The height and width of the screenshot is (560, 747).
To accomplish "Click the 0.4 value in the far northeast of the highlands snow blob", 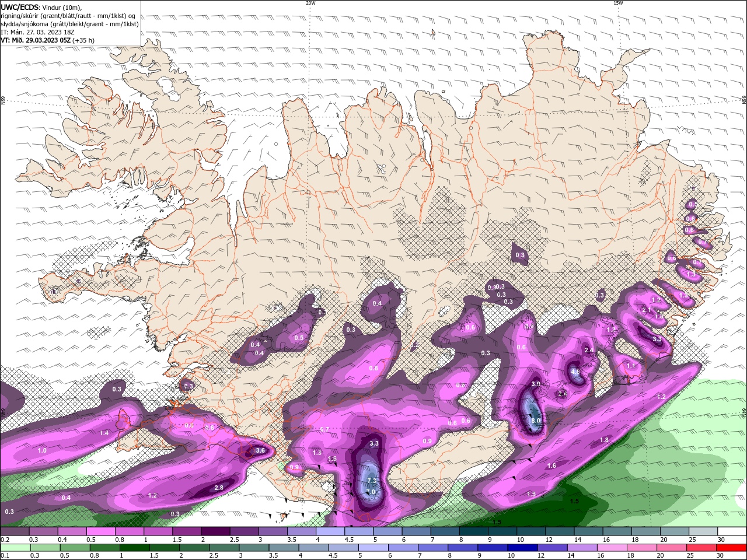I will 377,303.
